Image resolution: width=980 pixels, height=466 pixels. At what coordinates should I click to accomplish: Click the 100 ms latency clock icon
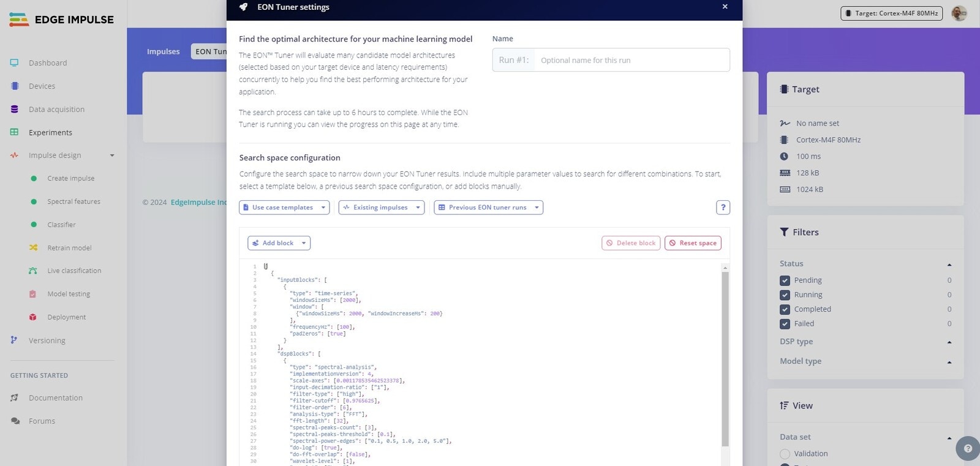[x=784, y=156]
